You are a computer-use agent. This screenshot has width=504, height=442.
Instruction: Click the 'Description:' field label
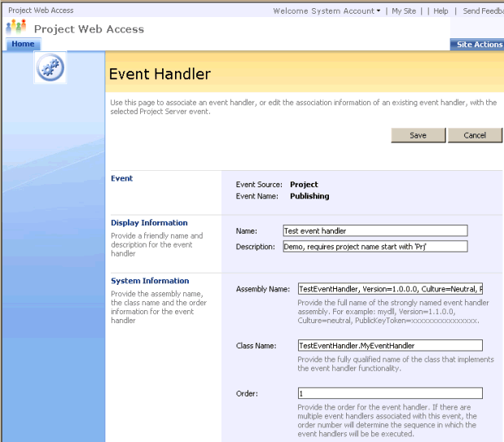click(x=255, y=247)
